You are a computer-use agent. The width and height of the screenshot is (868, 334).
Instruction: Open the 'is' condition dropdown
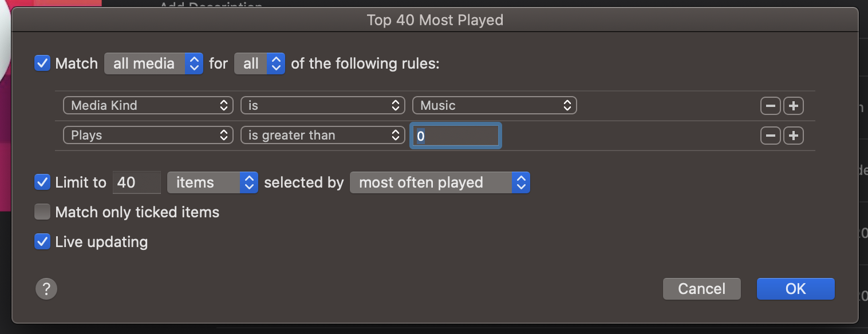322,105
